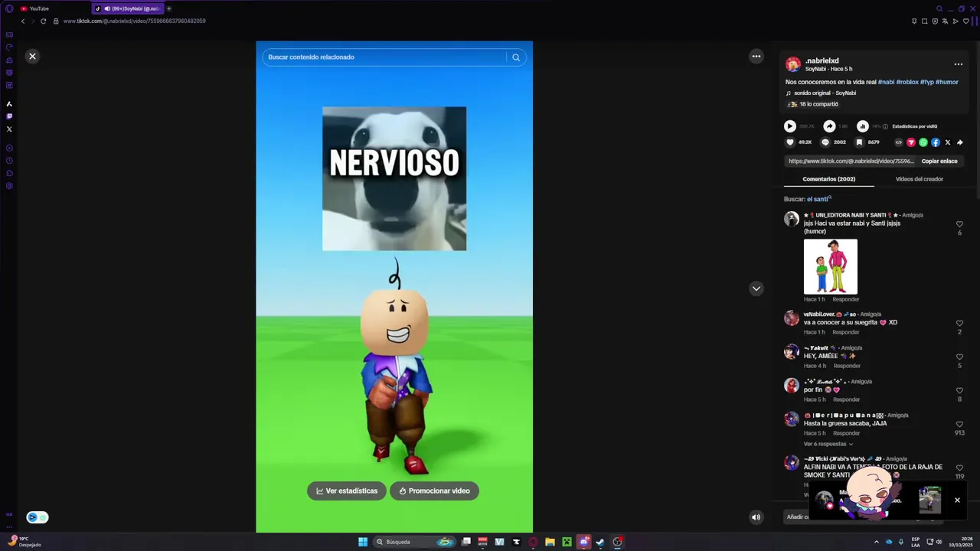Open a new browser tab
This screenshot has height=551, width=980.
[168, 8]
